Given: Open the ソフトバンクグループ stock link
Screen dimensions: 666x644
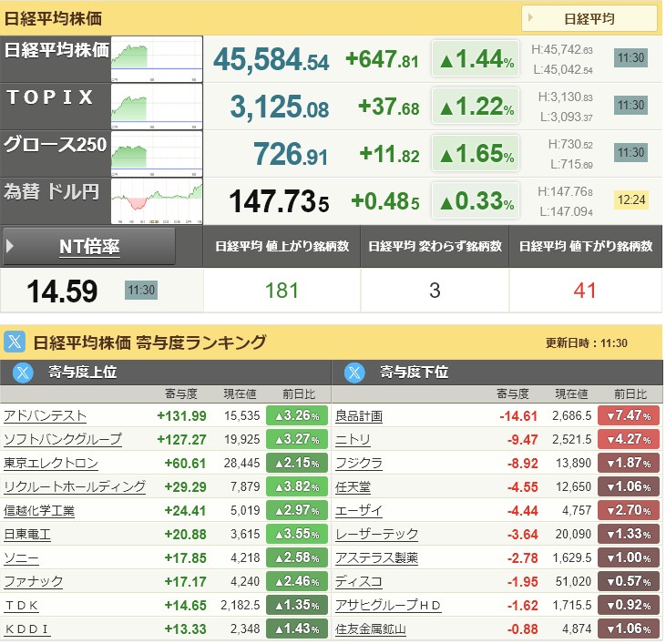Looking at the screenshot, I should click(63, 439).
